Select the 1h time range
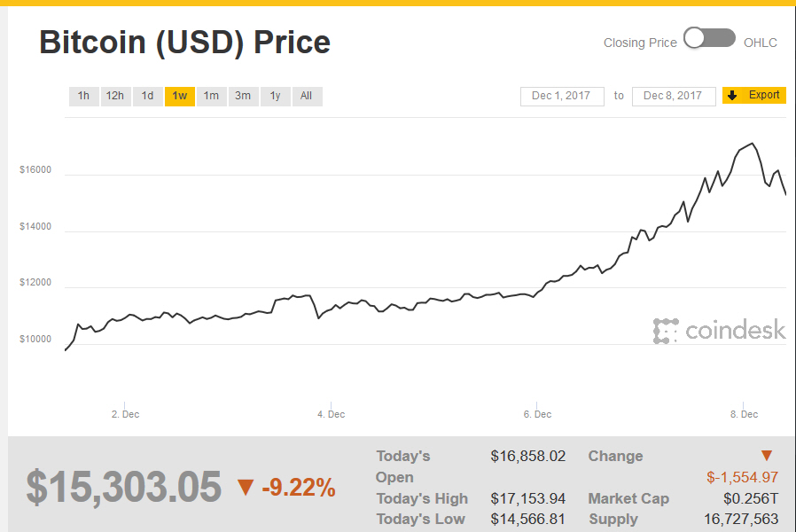This screenshot has width=796, height=532. click(x=83, y=96)
